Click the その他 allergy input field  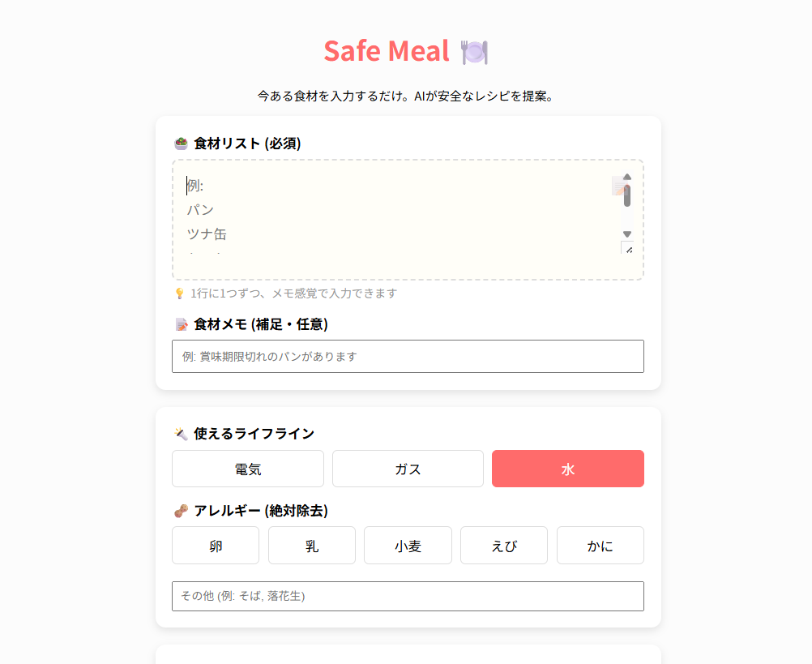tap(408, 596)
